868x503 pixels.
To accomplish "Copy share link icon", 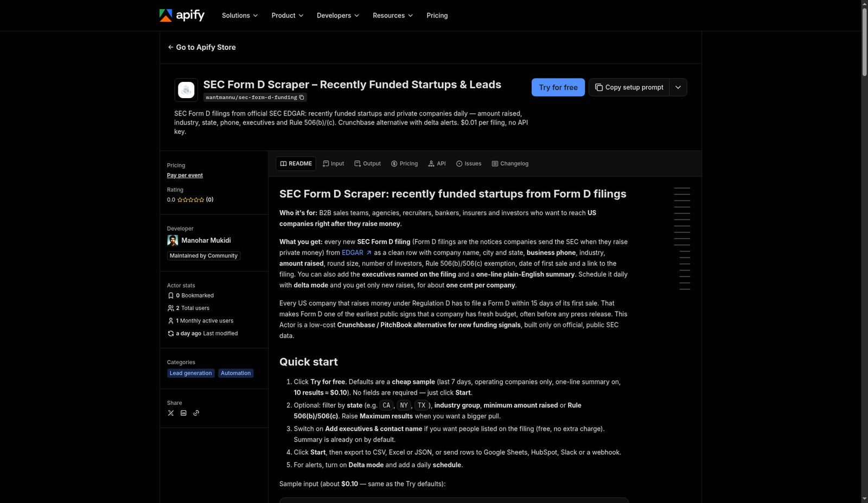I will click(196, 413).
